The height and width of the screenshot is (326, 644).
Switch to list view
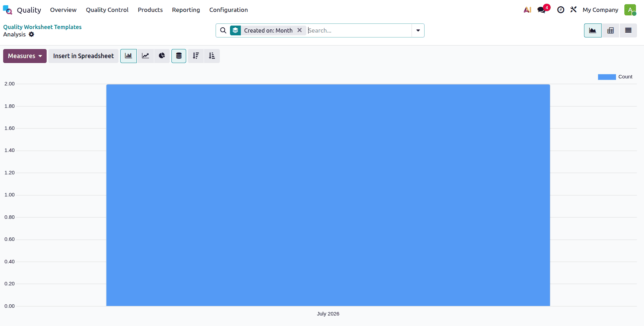point(628,30)
